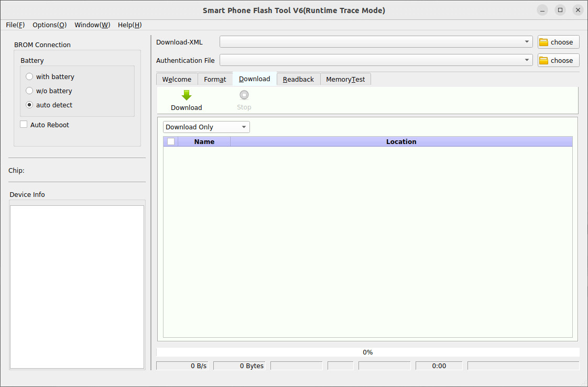Open the choose dialog for Authentication File

point(558,60)
